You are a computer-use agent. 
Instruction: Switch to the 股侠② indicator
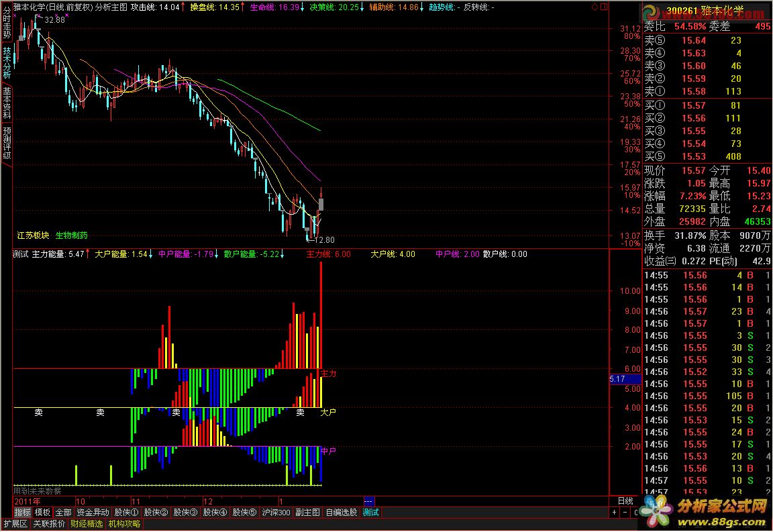(156, 513)
